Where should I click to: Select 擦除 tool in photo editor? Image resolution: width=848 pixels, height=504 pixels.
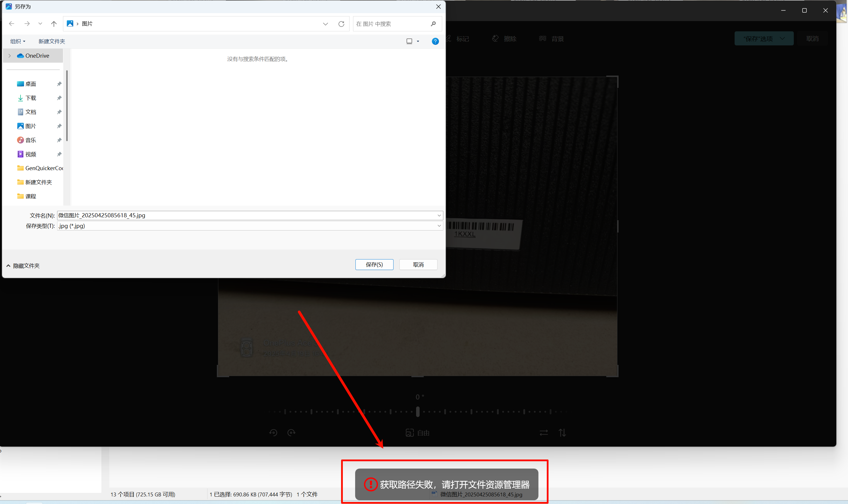coord(505,39)
